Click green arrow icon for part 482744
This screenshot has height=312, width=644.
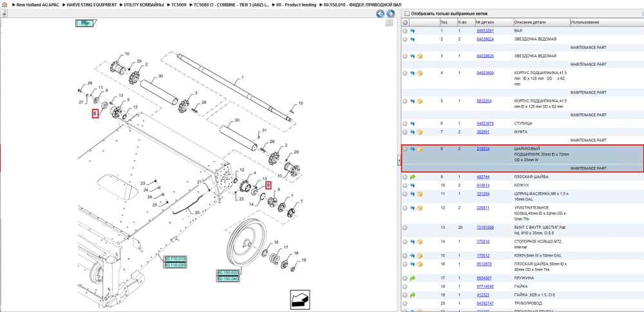pos(413,177)
